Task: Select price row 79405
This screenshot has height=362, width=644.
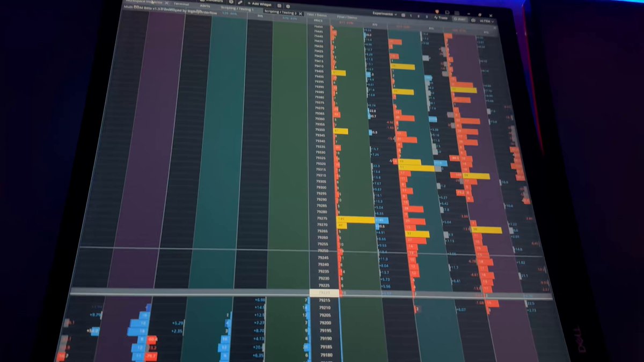Action: coord(319,71)
